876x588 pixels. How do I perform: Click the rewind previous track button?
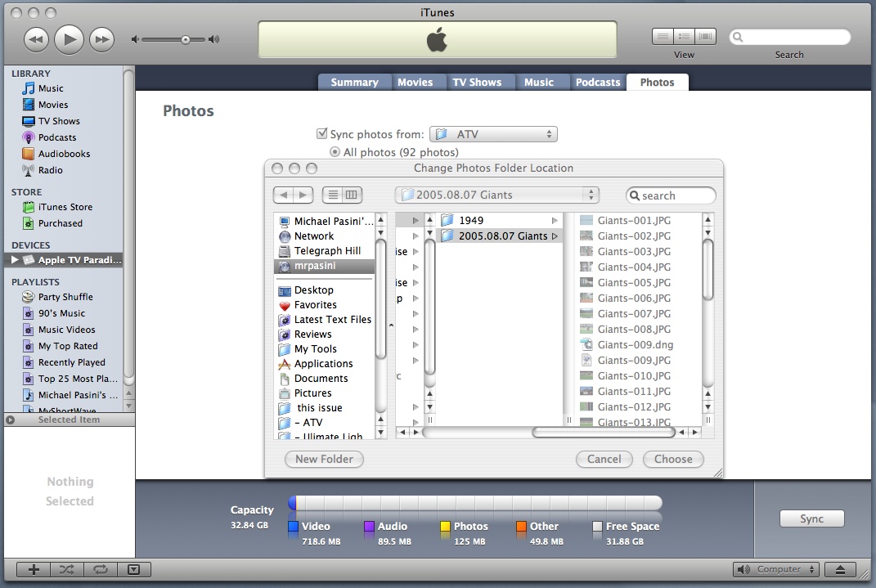click(36, 38)
